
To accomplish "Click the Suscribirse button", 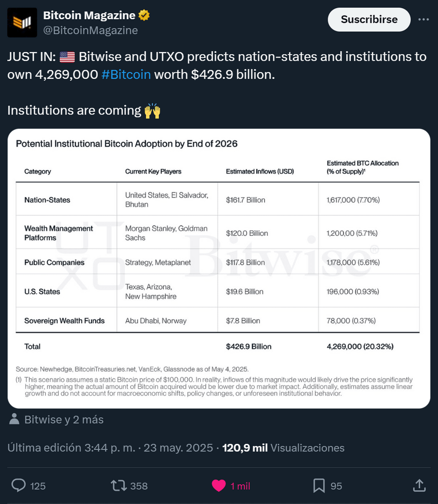I will pyautogui.click(x=369, y=20).
